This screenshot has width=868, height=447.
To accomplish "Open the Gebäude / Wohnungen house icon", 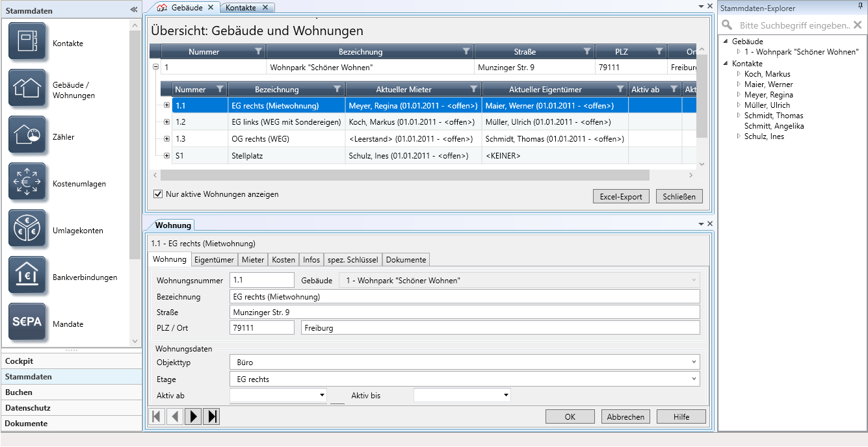I will (x=27, y=88).
